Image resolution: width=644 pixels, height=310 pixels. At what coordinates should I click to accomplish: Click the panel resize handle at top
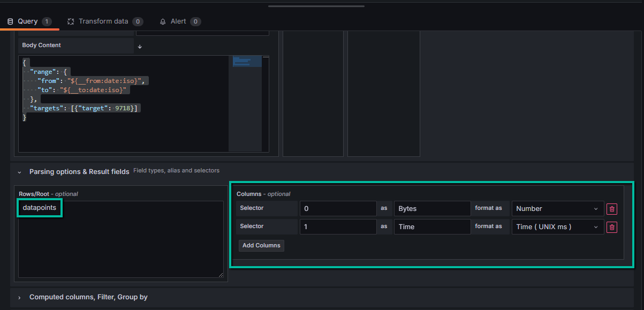(x=316, y=6)
